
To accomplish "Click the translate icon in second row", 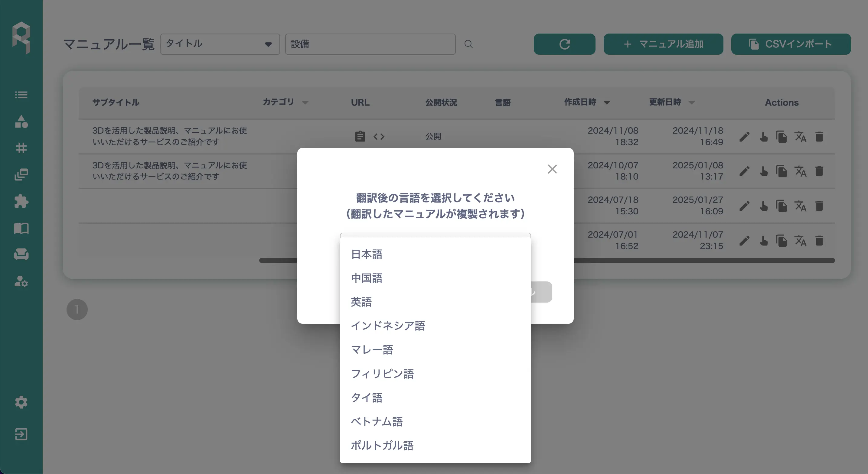I will (x=800, y=171).
